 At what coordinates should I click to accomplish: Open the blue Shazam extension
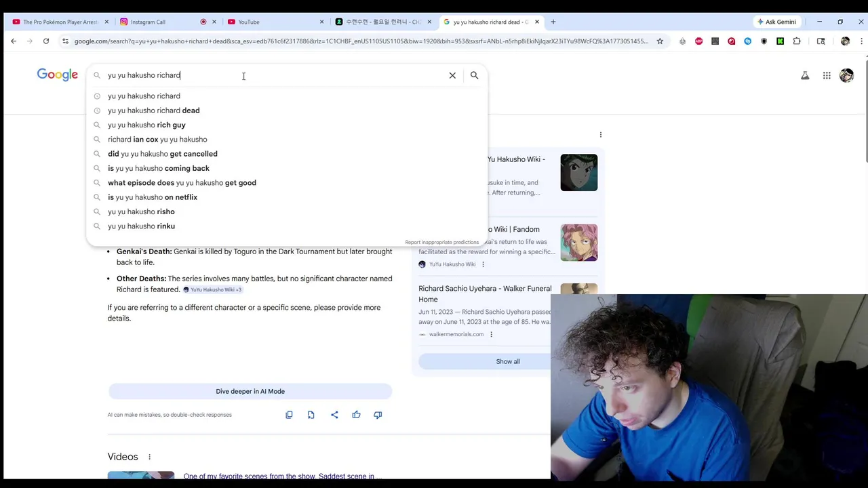pyautogui.click(x=747, y=41)
